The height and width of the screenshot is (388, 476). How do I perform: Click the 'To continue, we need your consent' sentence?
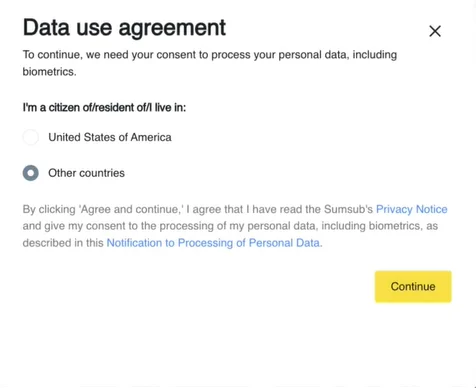tap(210, 63)
